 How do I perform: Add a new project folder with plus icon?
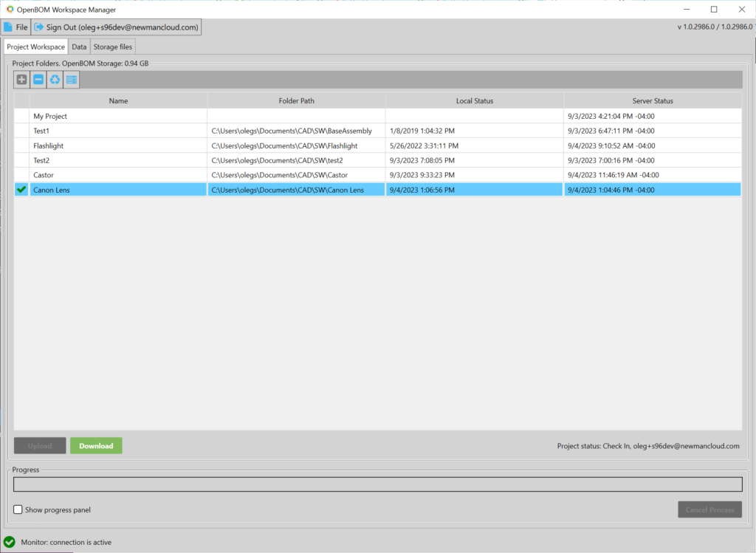point(21,80)
